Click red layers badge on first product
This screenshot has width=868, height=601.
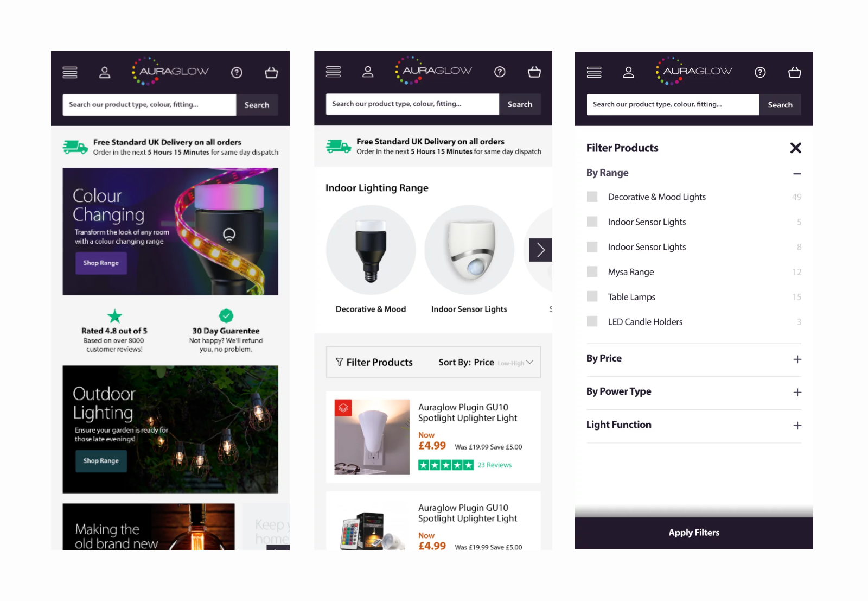[x=343, y=408]
